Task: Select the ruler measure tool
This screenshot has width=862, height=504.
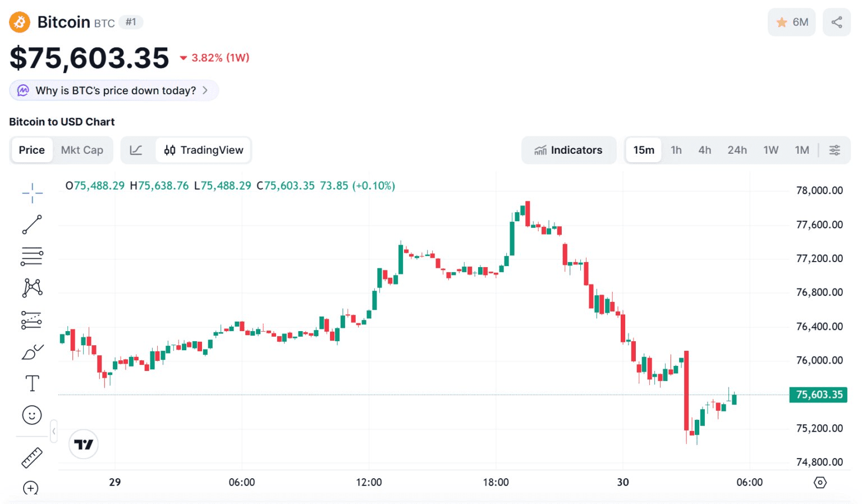Action: [32, 457]
